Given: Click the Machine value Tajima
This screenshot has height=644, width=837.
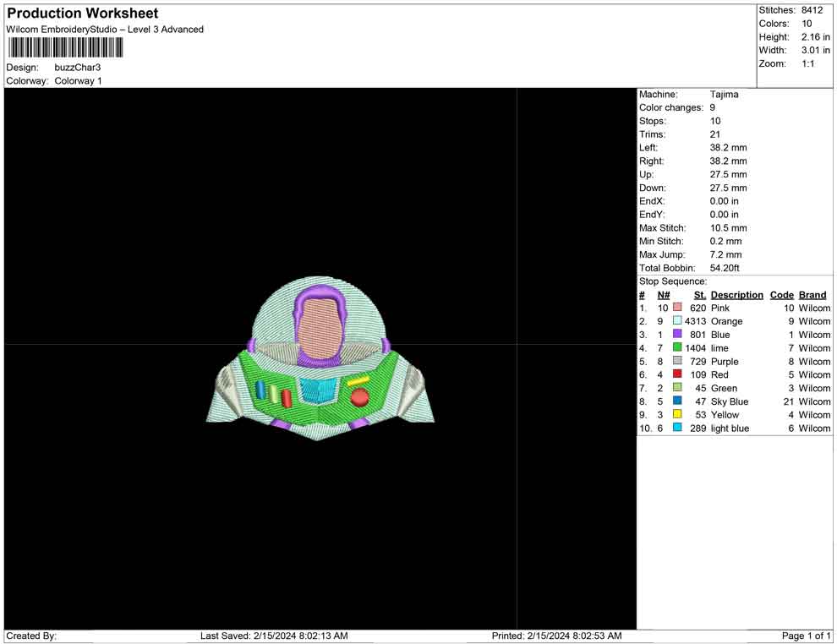Looking at the screenshot, I should (724, 95).
